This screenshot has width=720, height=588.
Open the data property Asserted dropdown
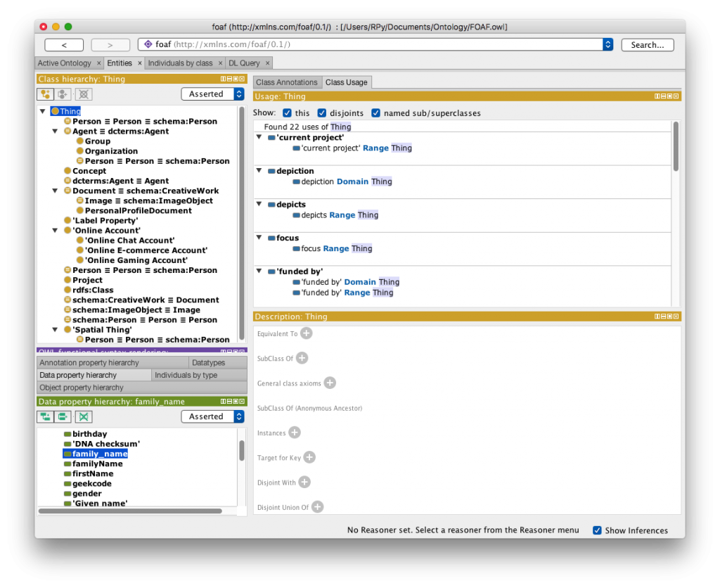[212, 416]
